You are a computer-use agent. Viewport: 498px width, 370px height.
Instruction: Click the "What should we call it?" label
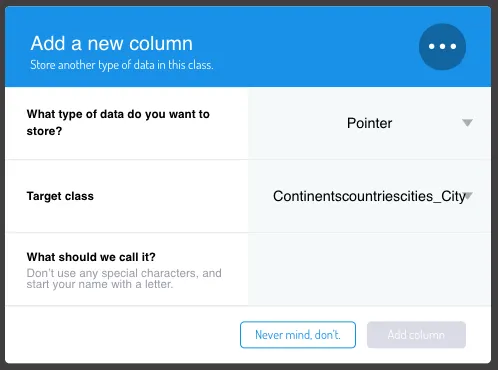[x=91, y=257]
